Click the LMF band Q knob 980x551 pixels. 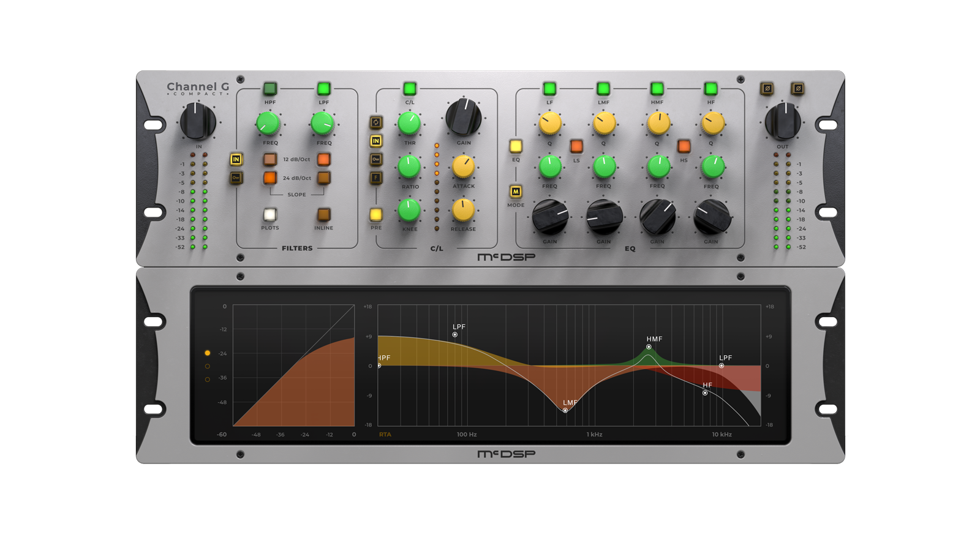(604, 124)
